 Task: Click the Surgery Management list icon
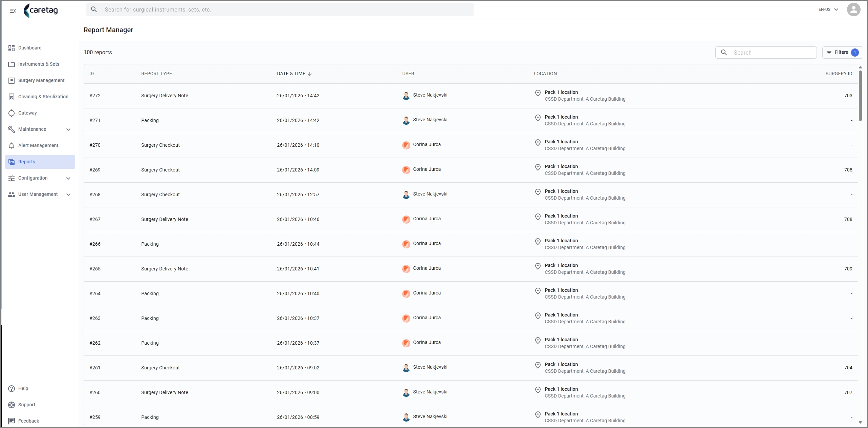click(x=12, y=81)
